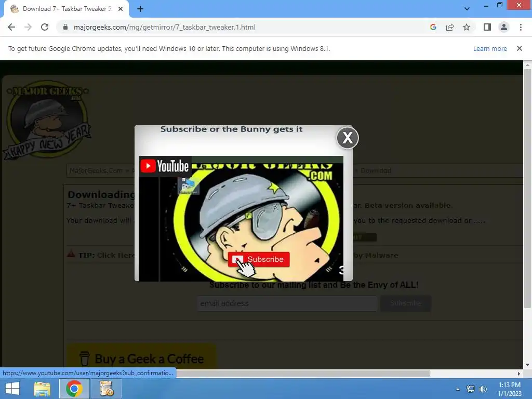The height and width of the screenshot is (399, 532).
Task: Click the email address input field
Action: tap(287, 303)
